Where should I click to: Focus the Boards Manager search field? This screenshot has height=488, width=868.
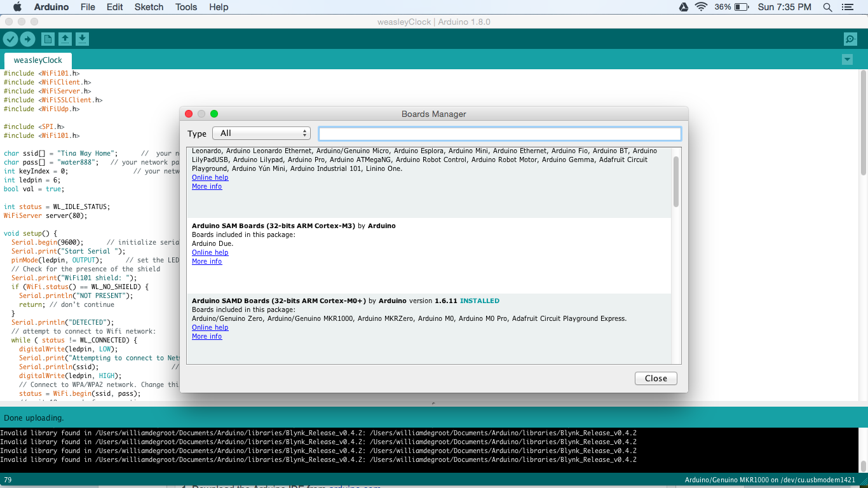click(499, 133)
